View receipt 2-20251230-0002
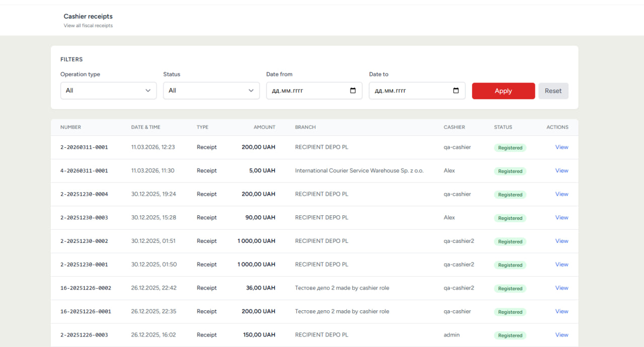The height and width of the screenshot is (347, 644). coord(561,241)
